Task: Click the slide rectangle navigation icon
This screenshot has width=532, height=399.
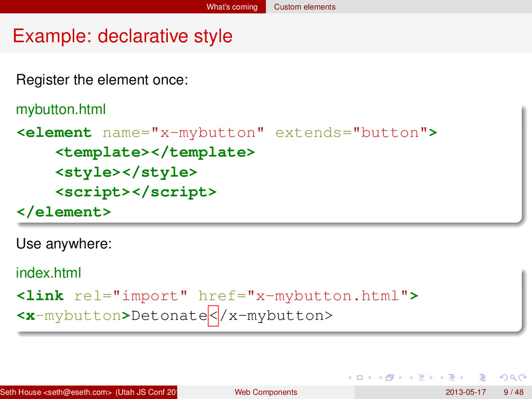Action: [358, 377]
